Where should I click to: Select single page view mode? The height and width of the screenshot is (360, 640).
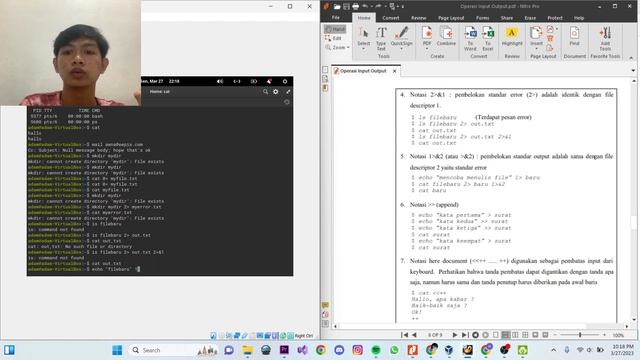pos(496,335)
